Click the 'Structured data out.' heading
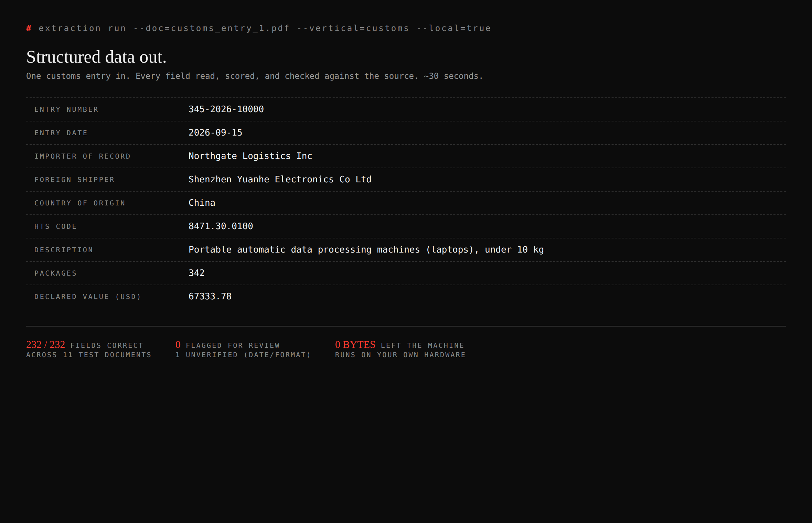This screenshot has height=523, width=812. 96,57
